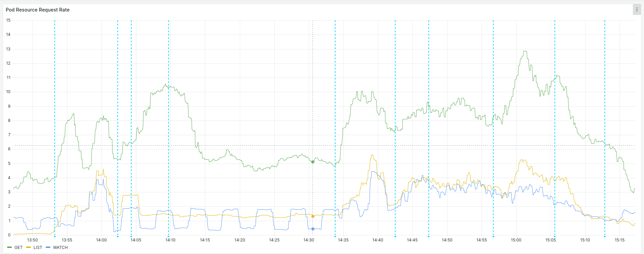This screenshot has width=644, height=254.
Task: Click the 14:15 x-axis time label
Action: coord(205,240)
